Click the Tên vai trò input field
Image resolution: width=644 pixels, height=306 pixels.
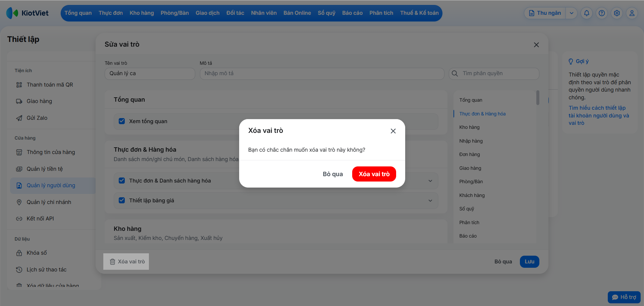[x=150, y=74]
